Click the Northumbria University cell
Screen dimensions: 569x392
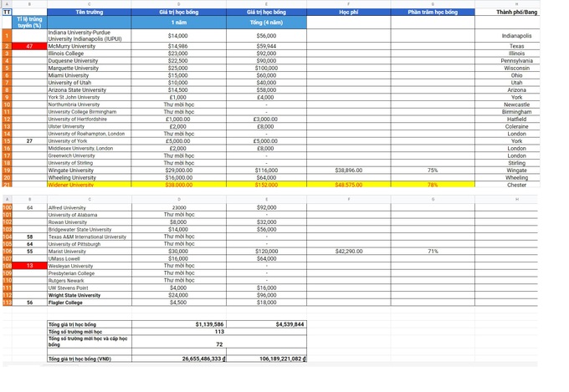point(90,104)
